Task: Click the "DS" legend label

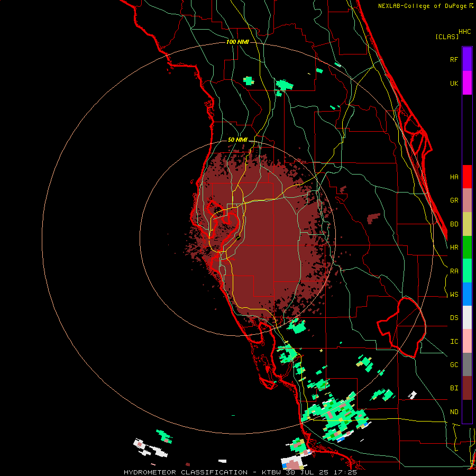Action: click(454, 318)
